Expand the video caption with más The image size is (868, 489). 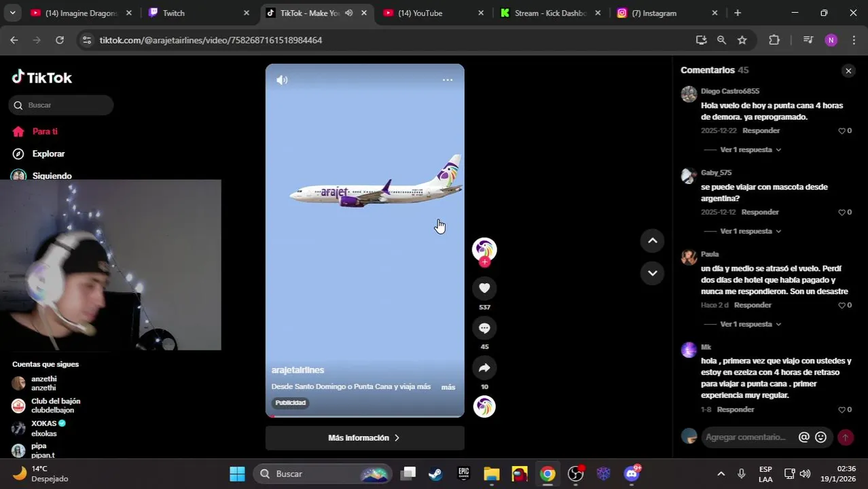click(448, 387)
